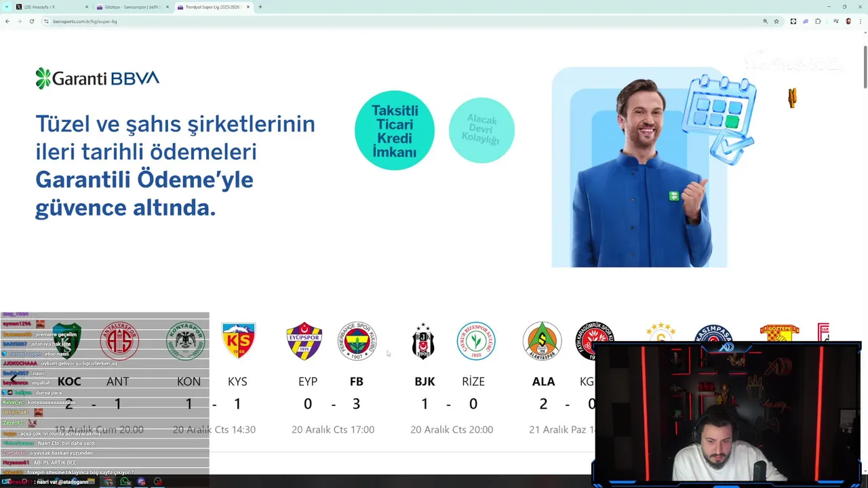Switch to the Anasayfa / X tab
This screenshot has width=868, height=488.
click(52, 7)
